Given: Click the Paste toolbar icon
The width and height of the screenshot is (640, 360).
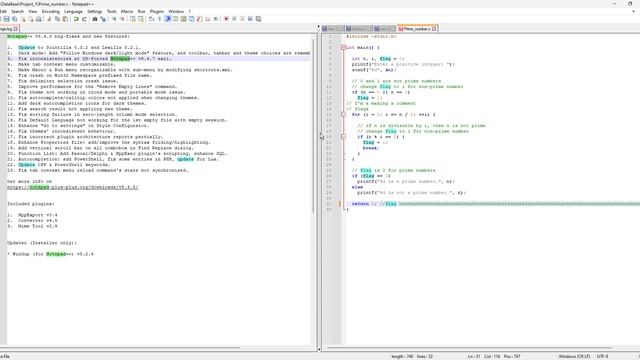Looking at the screenshot, I should [x=65, y=19].
